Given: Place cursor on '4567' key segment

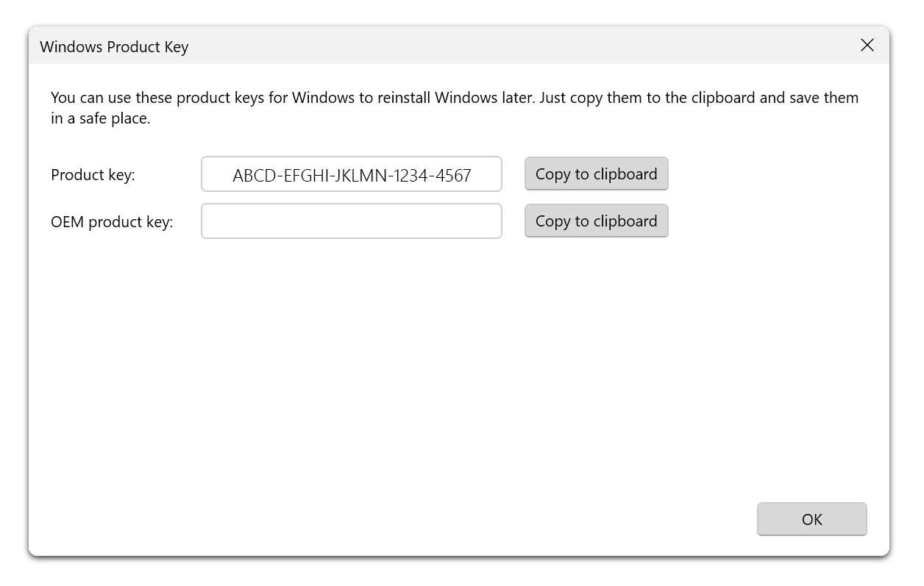Looking at the screenshot, I should coord(454,176).
